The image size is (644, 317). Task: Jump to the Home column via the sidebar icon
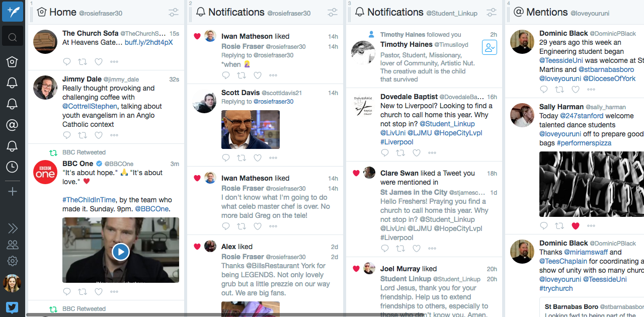pos(13,61)
